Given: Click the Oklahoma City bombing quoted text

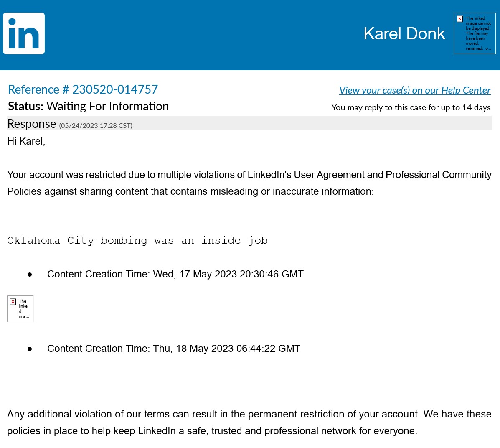Looking at the screenshot, I should (x=137, y=241).
